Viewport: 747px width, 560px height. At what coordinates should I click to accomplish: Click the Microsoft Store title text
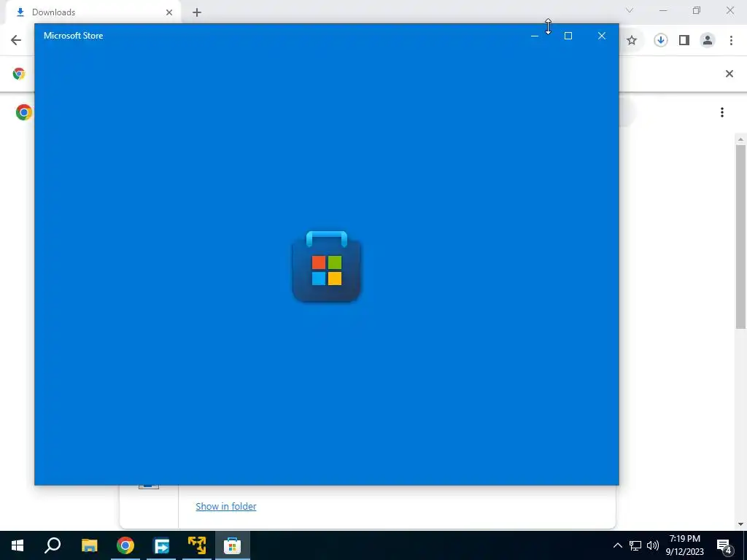[x=74, y=36]
